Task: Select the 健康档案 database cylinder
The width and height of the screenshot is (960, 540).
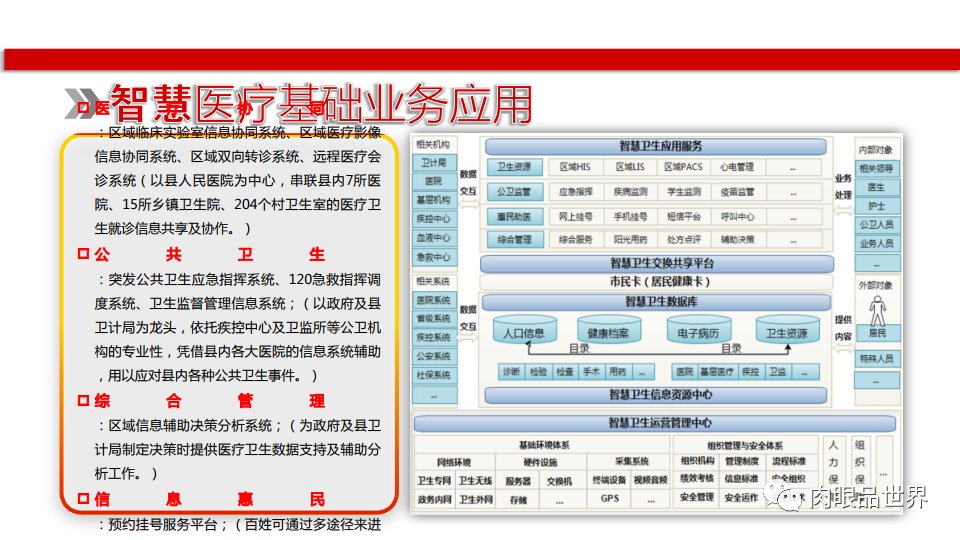Action: tap(609, 329)
